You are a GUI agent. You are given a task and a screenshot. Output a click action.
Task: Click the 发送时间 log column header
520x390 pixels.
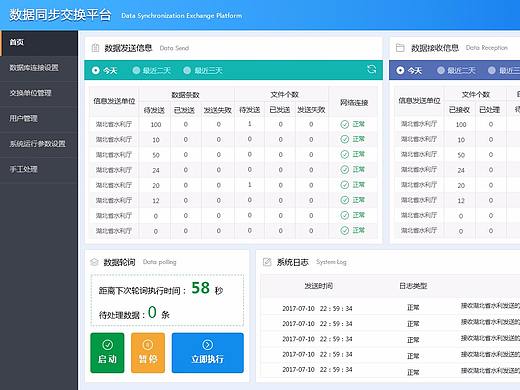tap(318, 286)
